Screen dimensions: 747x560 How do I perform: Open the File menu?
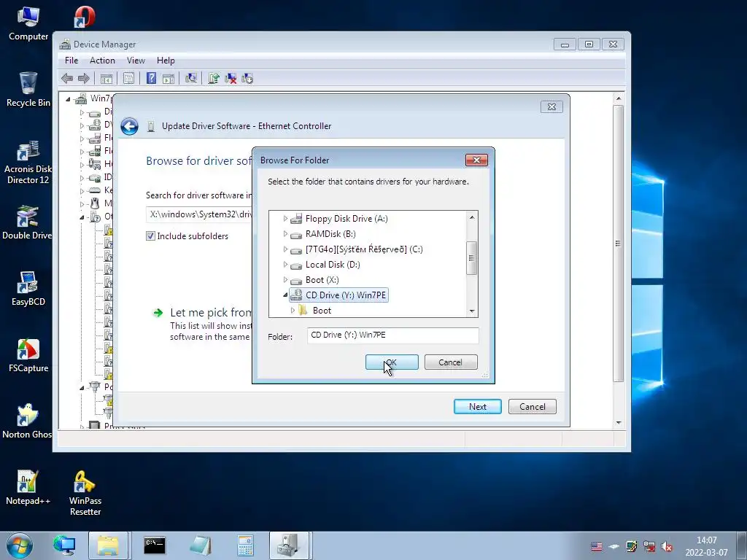coord(71,61)
